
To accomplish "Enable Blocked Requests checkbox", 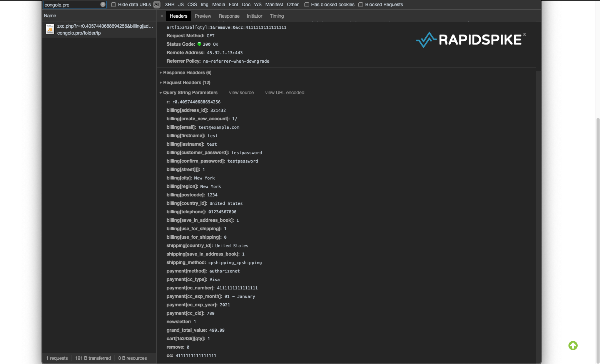I will pyautogui.click(x=361, y=5).
